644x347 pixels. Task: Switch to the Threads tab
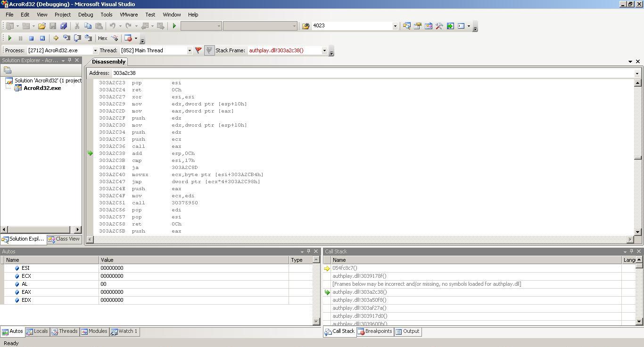click(65, 331)
